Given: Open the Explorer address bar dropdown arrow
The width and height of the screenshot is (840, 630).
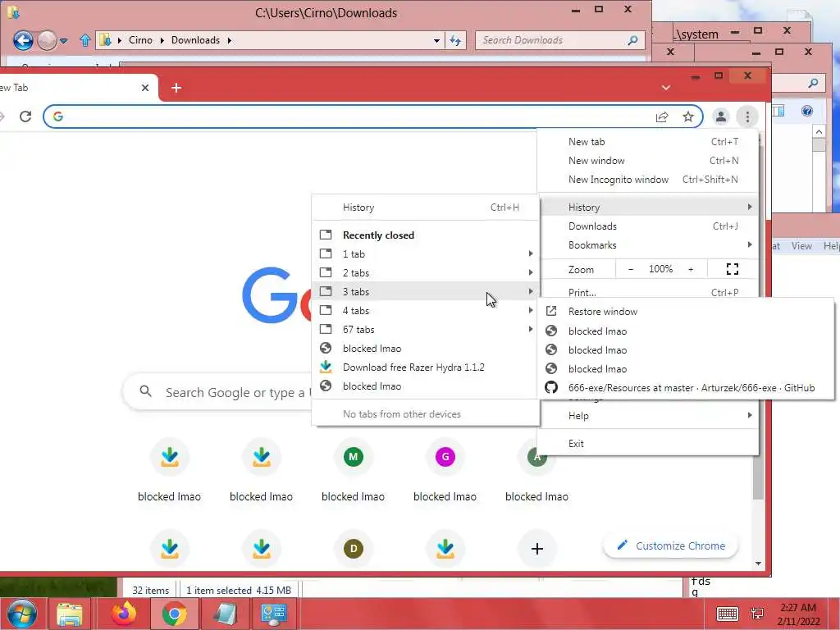Looking at the screenshot, I should pyautogui.click(x=436, y=41).
